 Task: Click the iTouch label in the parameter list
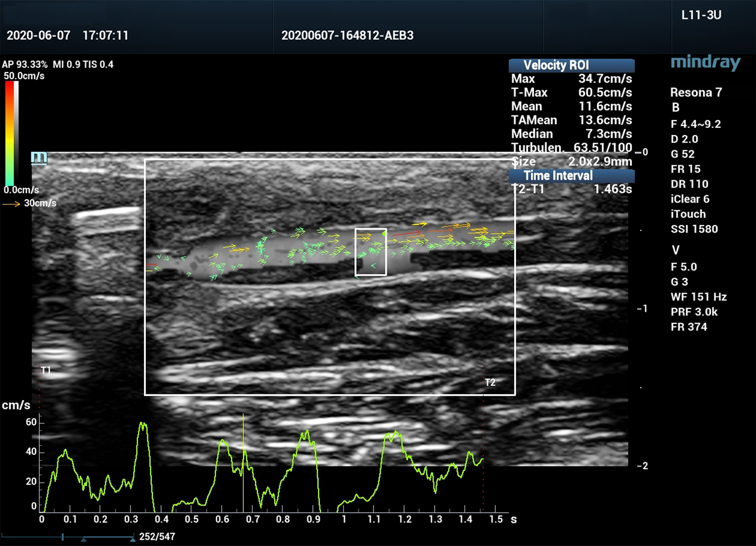coord(688,214)
